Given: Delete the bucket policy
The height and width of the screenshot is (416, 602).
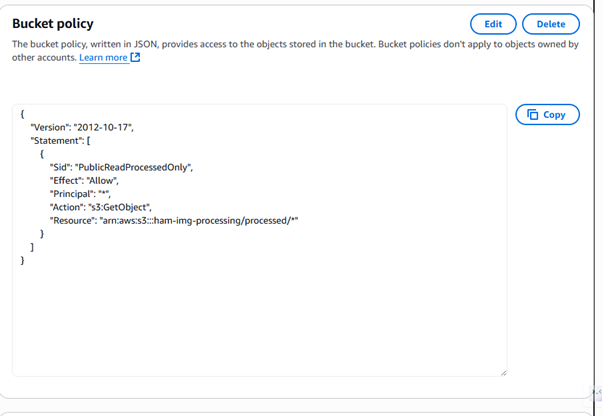Looking at the screenshot, I should 551,24.
